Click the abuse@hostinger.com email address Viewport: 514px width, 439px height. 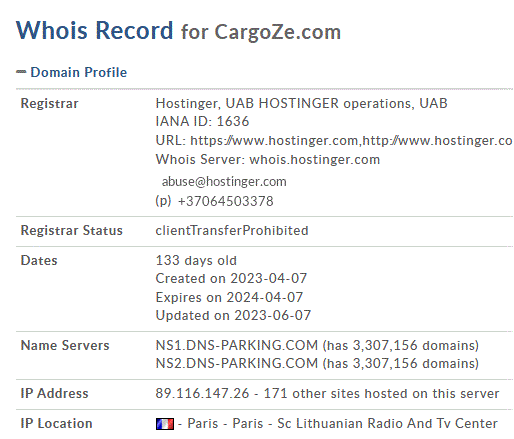[224, 182]
